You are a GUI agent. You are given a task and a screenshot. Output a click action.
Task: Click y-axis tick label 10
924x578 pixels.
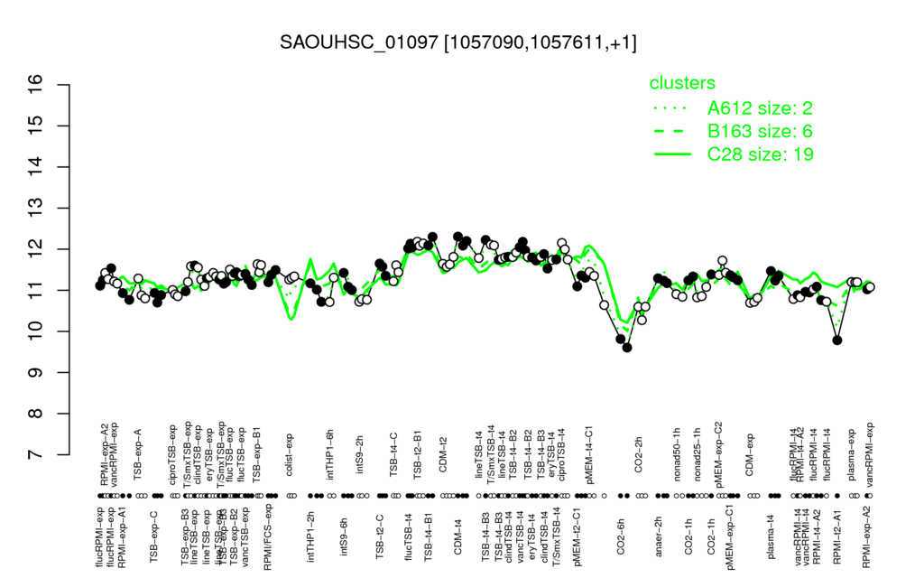point(35,331)
